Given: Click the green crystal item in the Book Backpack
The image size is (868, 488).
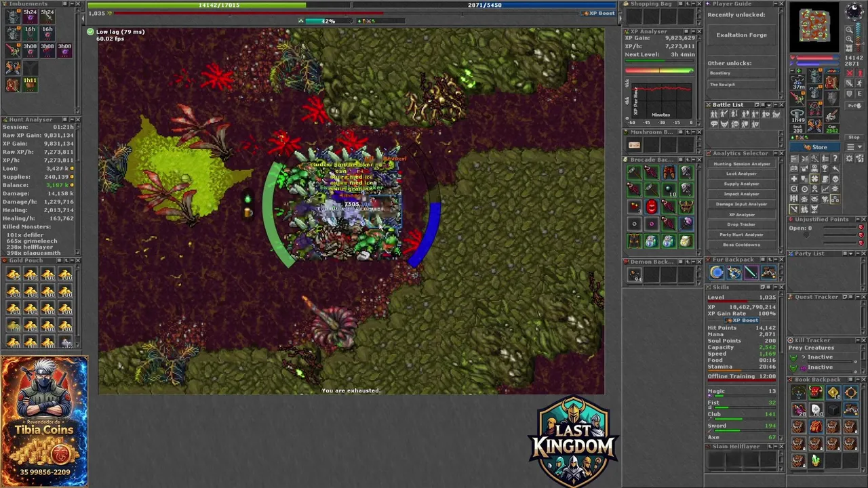Looking at the screenshot, I should click(816, 460).
